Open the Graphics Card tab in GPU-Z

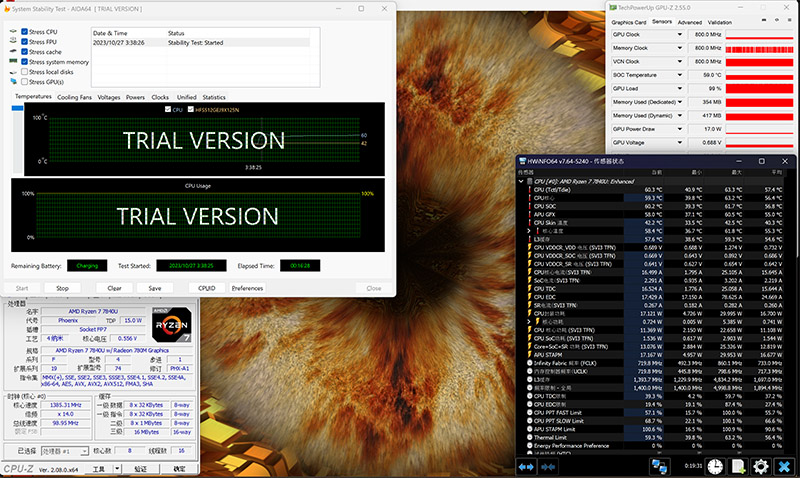point(629,22)
